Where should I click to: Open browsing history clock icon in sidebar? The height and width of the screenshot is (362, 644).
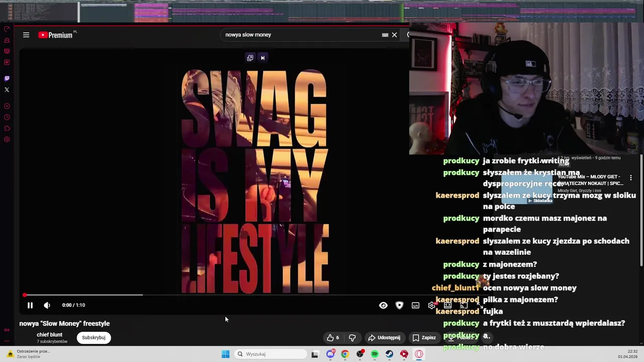(7, 117)
